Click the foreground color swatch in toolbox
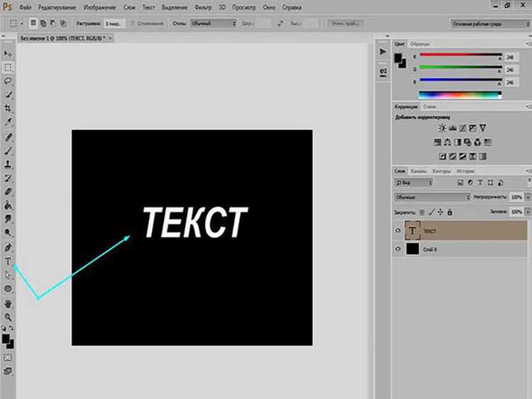Image resolution: width=532 pixels, height=399 pixels. [6, 339]
